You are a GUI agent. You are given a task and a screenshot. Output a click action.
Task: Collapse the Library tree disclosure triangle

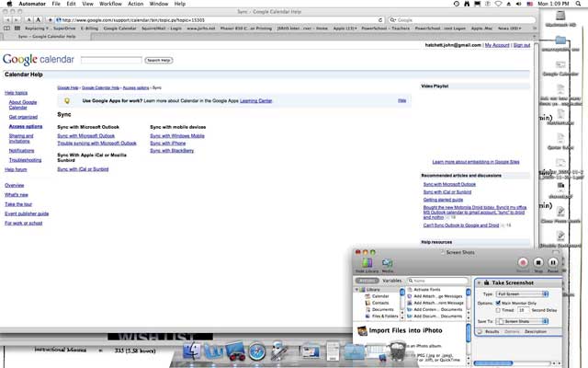coord(357,289)
